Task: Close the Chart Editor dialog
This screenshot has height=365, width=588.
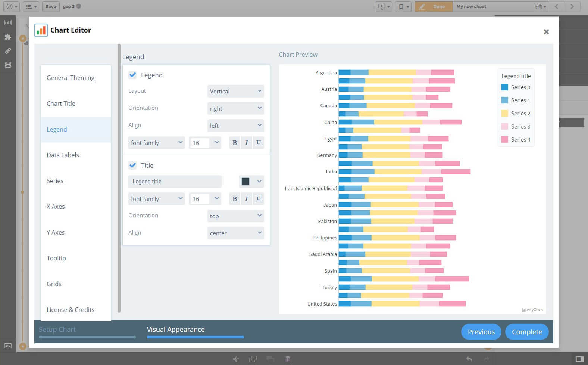Action: coord(546,32)
